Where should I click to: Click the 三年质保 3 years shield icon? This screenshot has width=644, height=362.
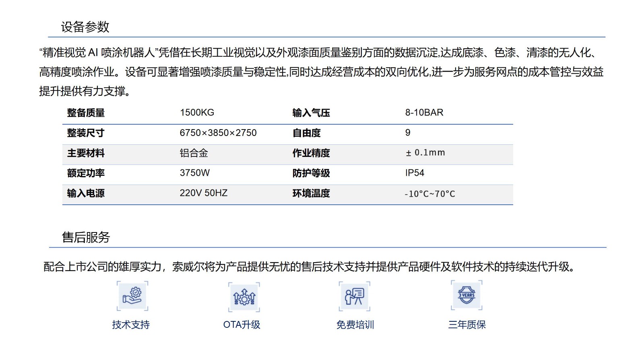tap(466, 296)
